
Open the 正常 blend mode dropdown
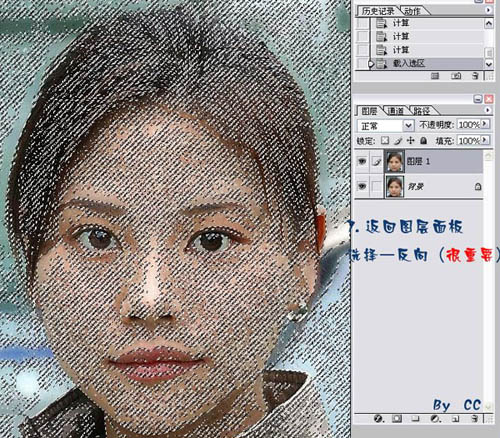click(408, 126)
